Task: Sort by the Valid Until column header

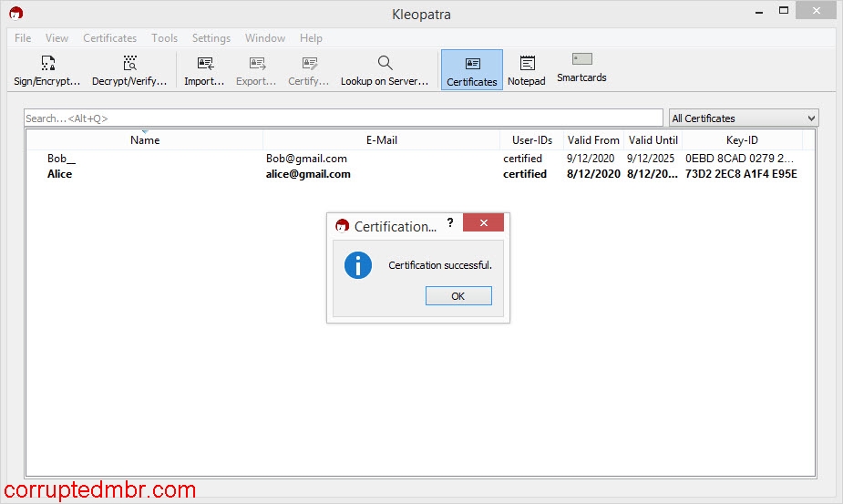Action: tap(653, 139)
